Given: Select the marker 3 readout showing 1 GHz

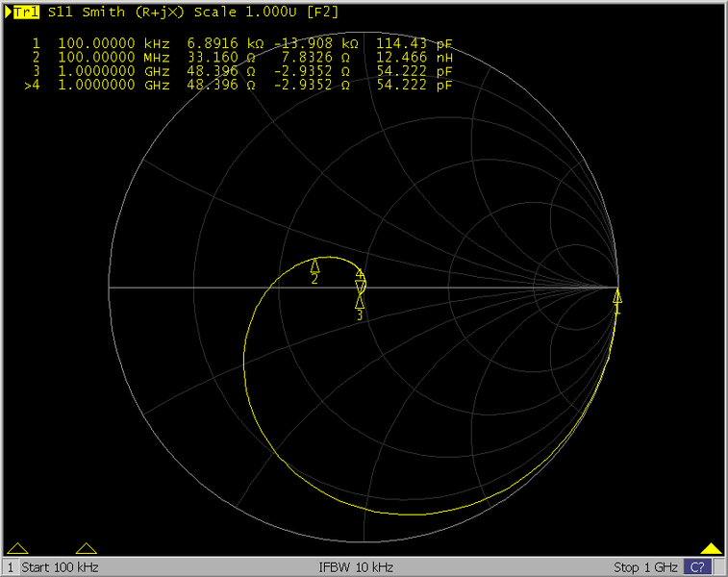Looking at the screenshot, I should [242, 71].
